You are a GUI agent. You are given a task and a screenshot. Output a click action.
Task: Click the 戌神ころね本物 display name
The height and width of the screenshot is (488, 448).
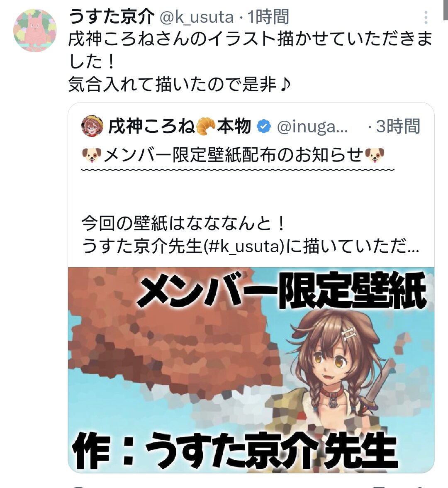click(180, 126)
